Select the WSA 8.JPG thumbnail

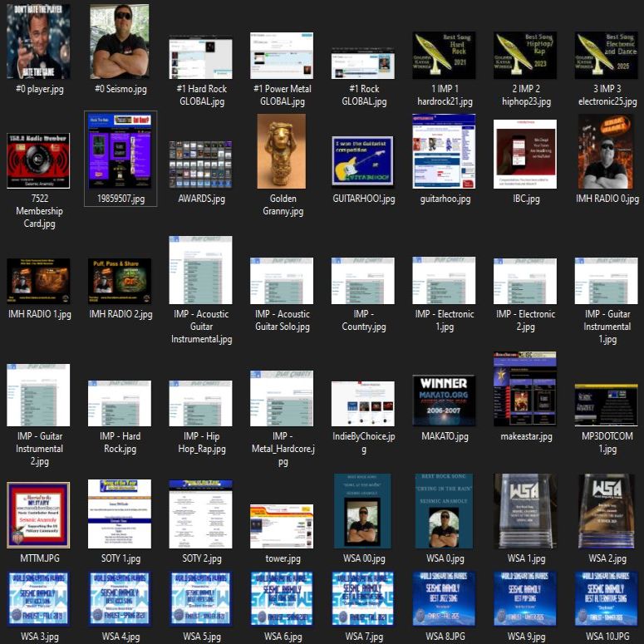(x=444, y=599)
